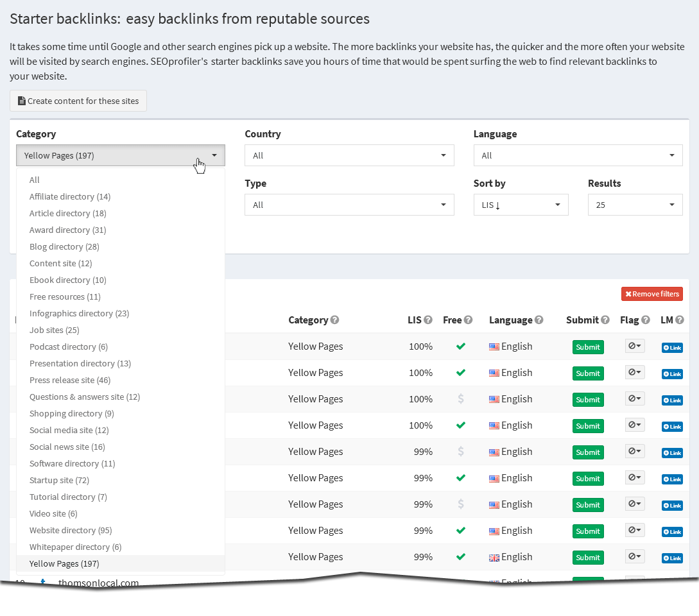Click the blue Link icon in first row

coord(672,348)
